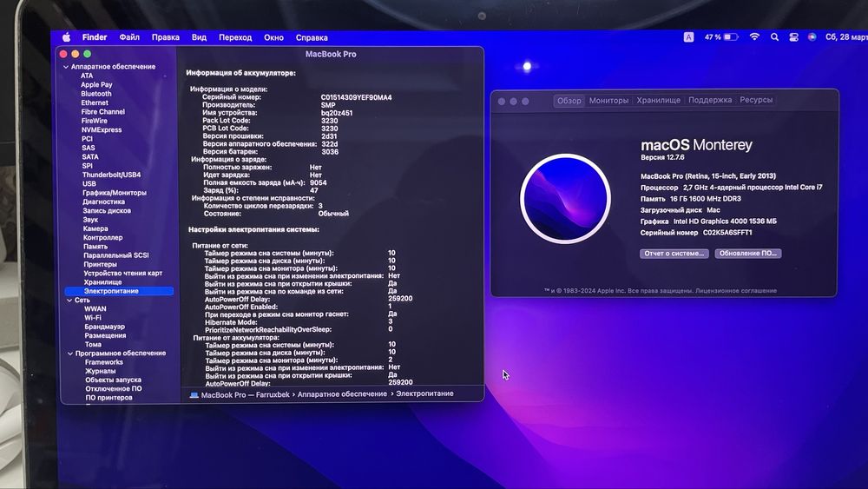868x489 pixels.
Task: Select Отключенное ПО in the sidebar
Action: pyautogui.click(x=114, y=389)
